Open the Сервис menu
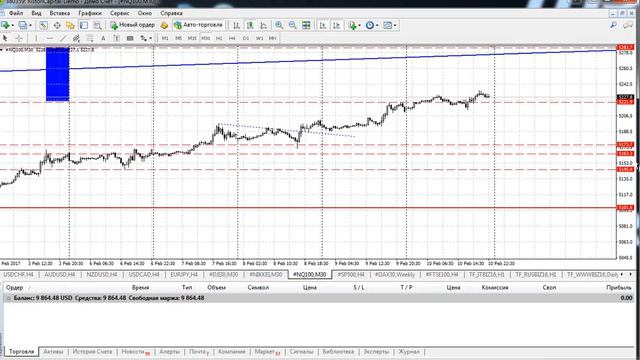The width and height of the screenshot is (640, 360). point(120,13)
